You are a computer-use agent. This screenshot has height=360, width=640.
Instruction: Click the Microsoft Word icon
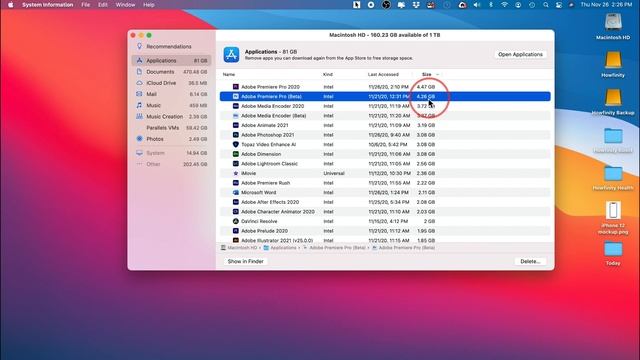click(x=236, y=192)
